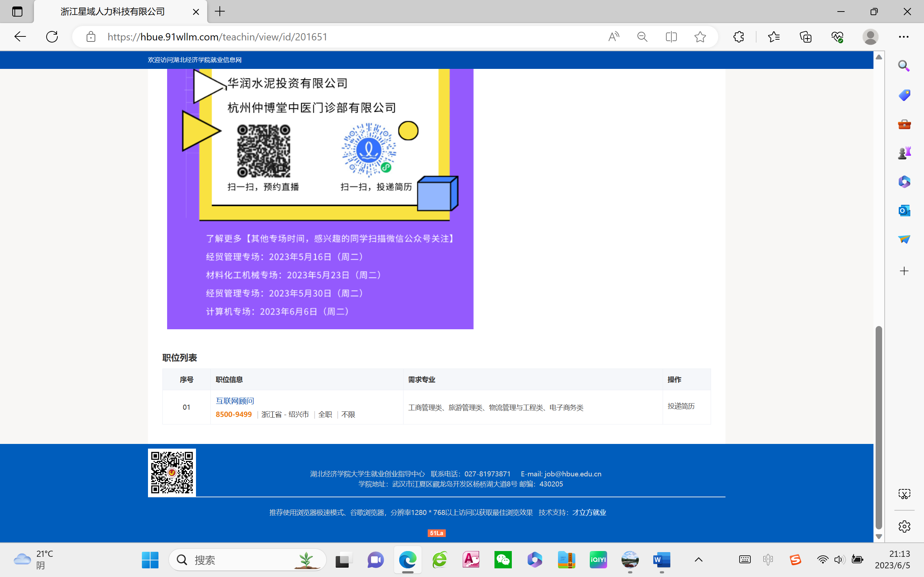The image size is (924, 577).
Task: Add new sidebar app plus button
Action: [x=904, y=271]
